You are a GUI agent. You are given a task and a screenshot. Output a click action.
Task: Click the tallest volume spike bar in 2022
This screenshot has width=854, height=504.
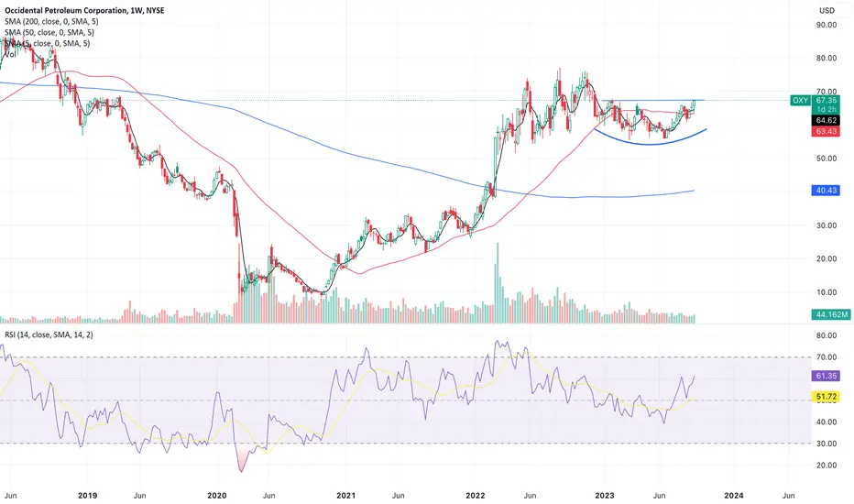click(498, 283)
